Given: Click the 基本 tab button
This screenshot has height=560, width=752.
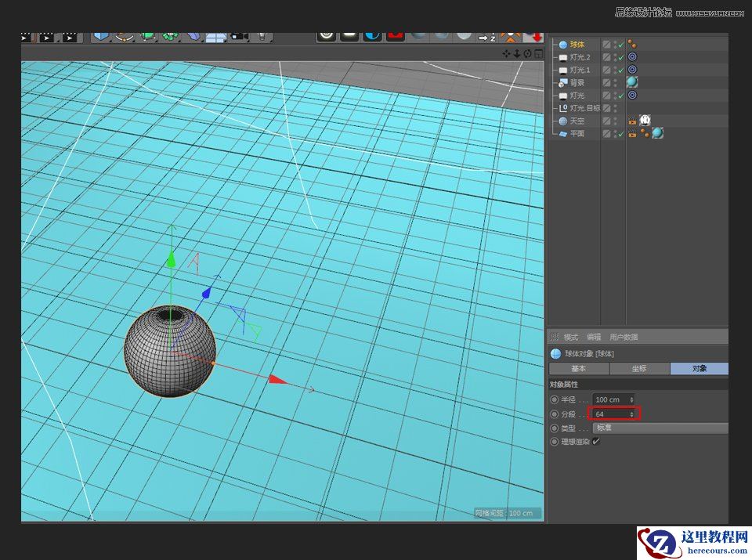Looking at the screenshot, I should point(580,368).
